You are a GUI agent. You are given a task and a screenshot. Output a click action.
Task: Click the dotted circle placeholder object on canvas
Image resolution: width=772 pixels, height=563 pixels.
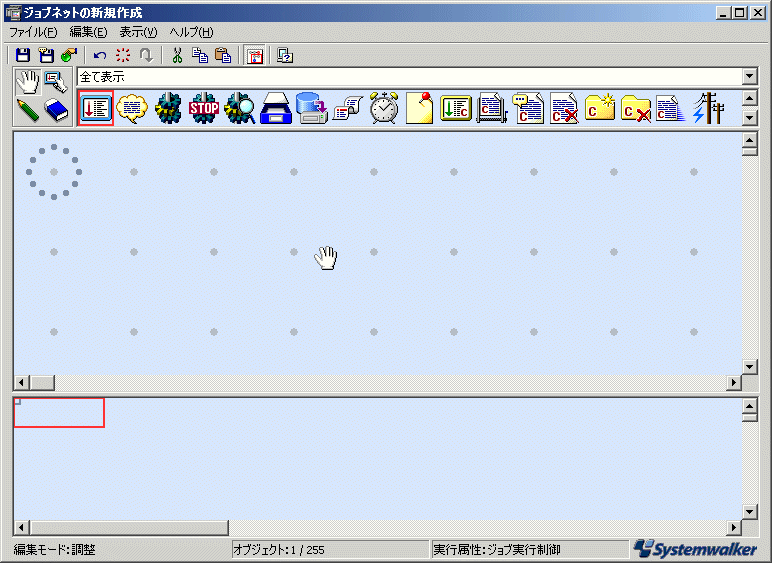(x=54, y=172)
